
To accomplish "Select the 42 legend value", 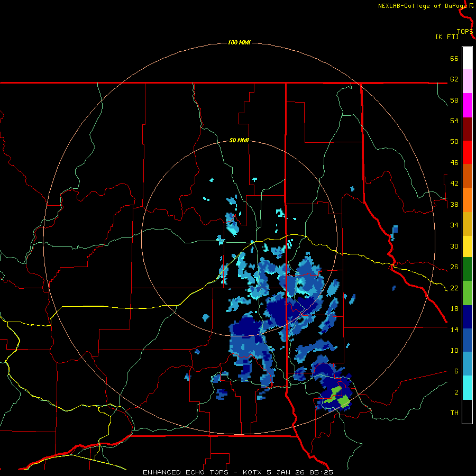I will 454,184.
